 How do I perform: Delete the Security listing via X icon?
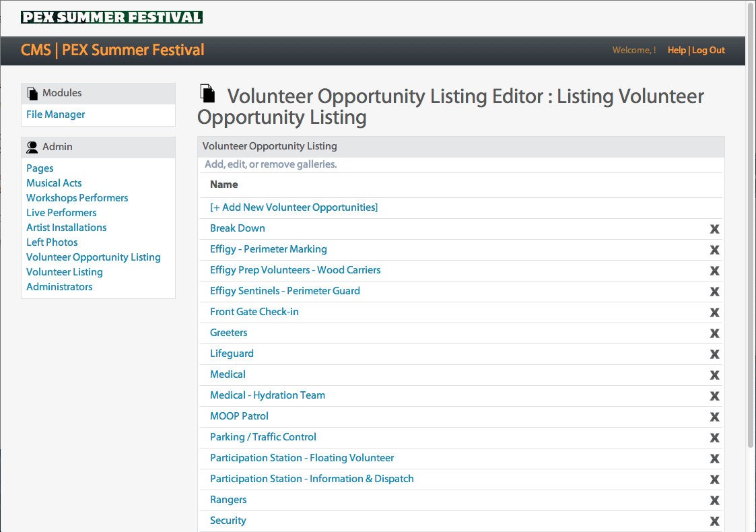coord(714,521)
